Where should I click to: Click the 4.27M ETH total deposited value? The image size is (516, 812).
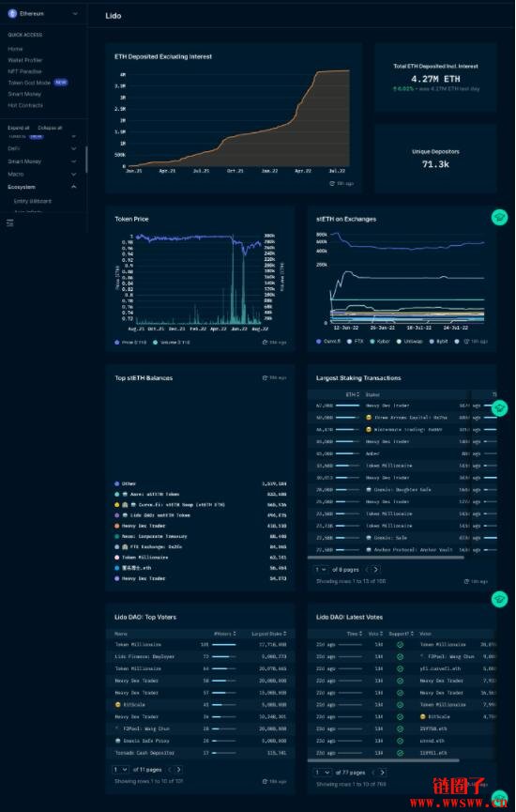coord(435,79)
